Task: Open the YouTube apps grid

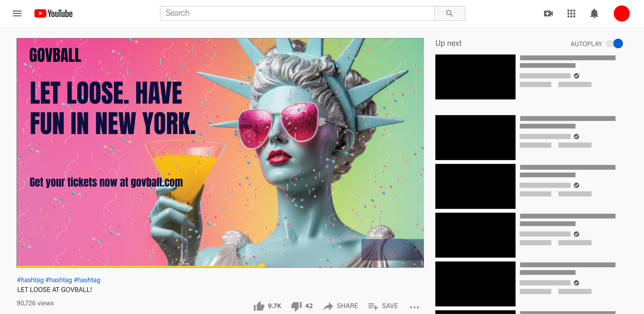Action: point(571,13)
